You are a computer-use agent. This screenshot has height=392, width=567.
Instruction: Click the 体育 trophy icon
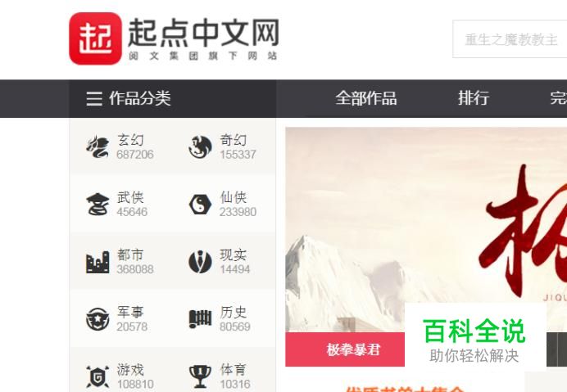[x=200, y=376]
